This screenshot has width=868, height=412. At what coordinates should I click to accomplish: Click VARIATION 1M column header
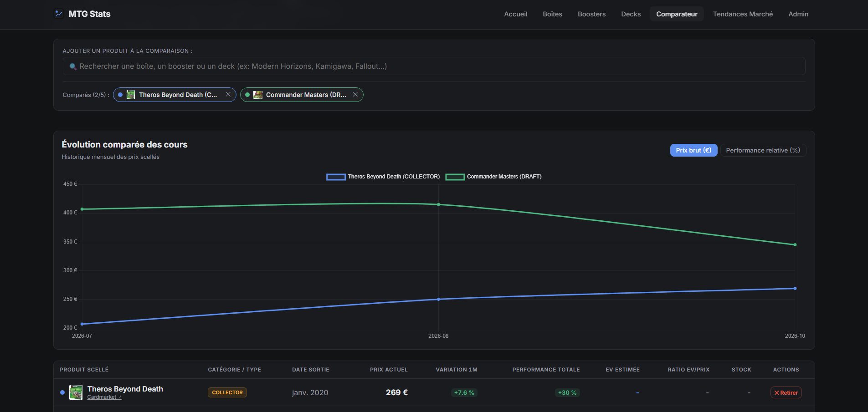click(x=457, y=370)
